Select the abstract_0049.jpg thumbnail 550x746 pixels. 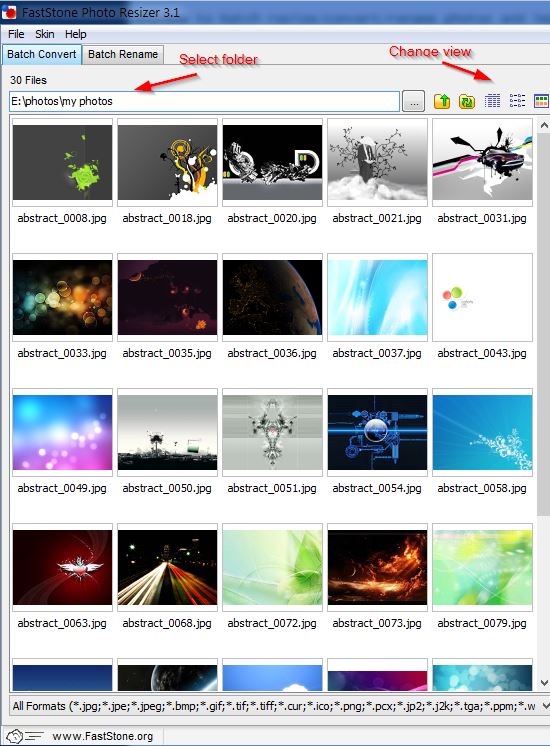pyautogui.click(x=62, y=432)
